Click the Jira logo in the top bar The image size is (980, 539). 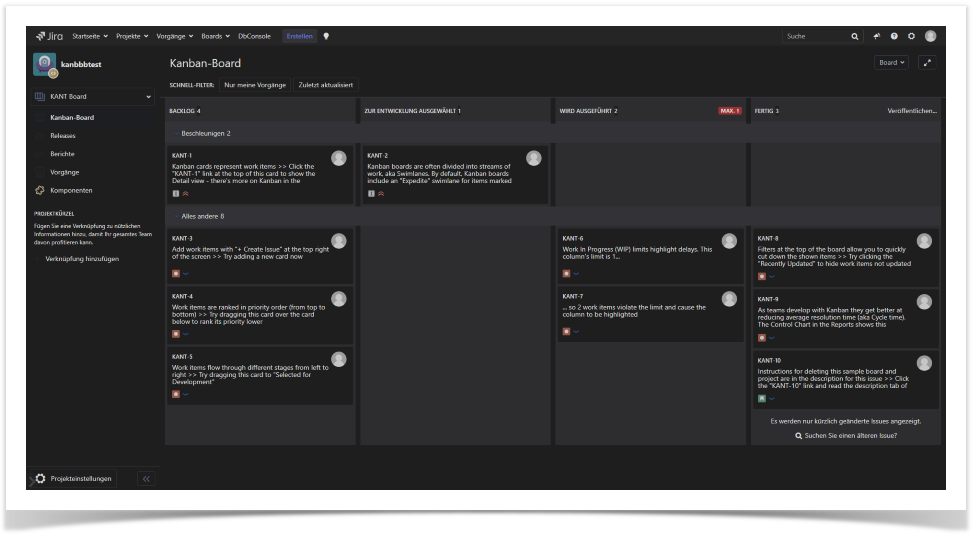[49, 36]
